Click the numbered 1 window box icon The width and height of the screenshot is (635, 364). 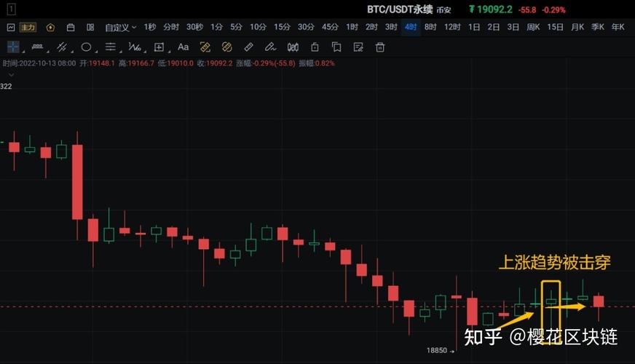11,9
